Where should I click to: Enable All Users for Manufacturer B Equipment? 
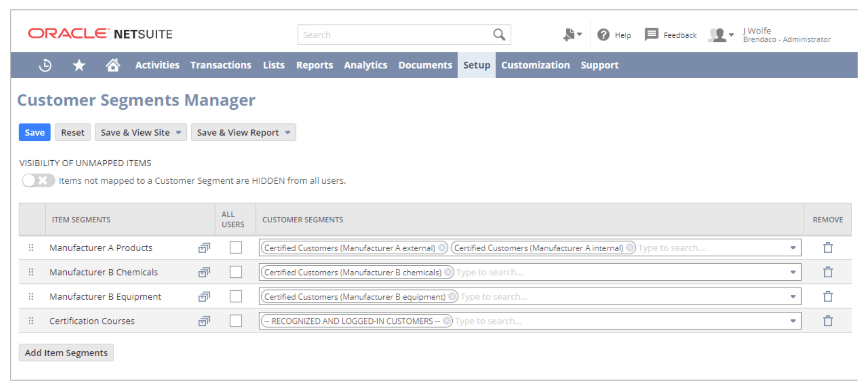pos(236,297)
